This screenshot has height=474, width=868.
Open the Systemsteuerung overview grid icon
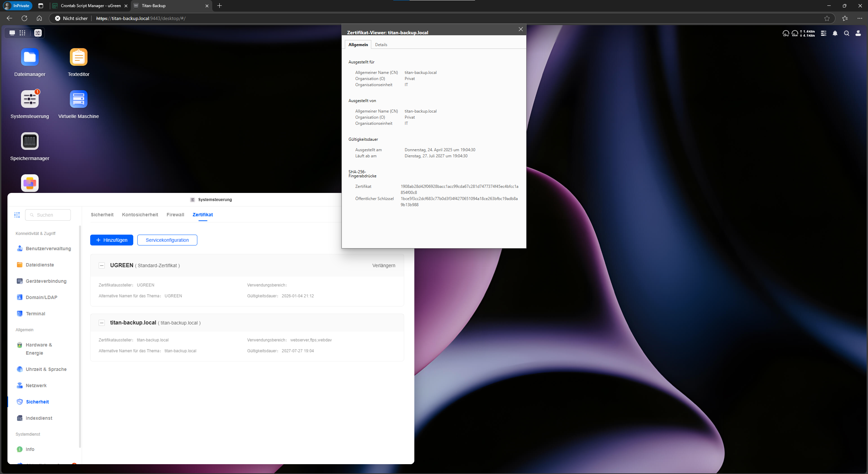(17, 215)
